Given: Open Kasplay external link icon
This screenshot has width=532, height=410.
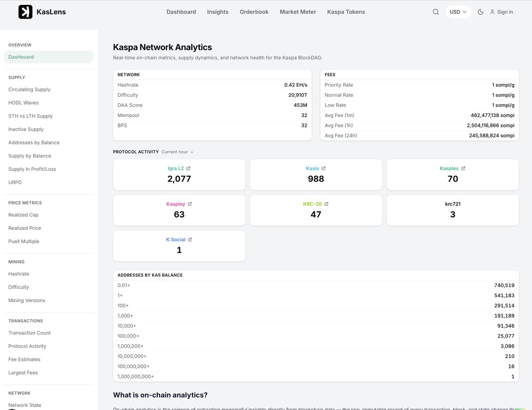Looking at the screenshot, I should pyautogui.click(x=190, y=204).
